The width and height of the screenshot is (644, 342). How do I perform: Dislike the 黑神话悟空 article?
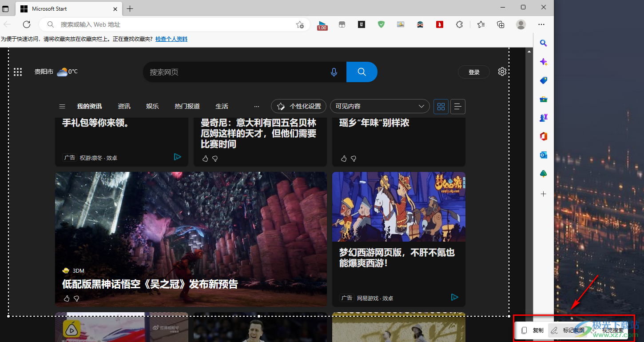[76, 298]
